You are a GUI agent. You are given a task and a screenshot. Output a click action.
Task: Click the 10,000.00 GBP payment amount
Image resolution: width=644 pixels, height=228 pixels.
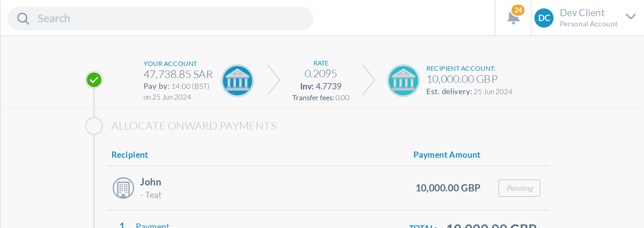pyautogui.click(x=448, y=188)
